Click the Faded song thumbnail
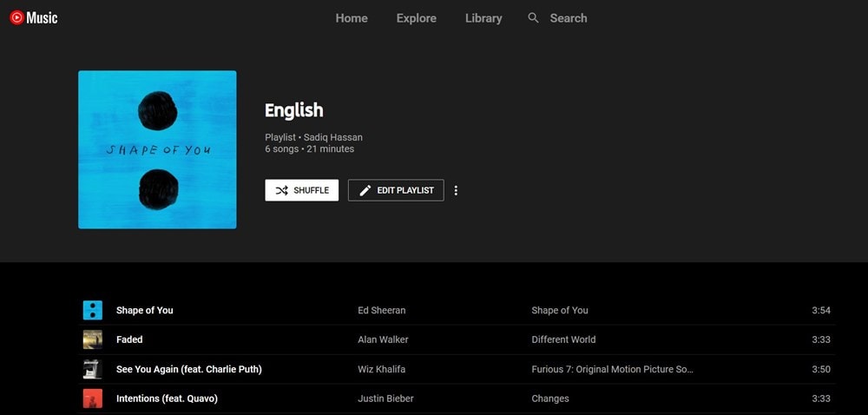The image size is (868, 415). coord(93,339)
